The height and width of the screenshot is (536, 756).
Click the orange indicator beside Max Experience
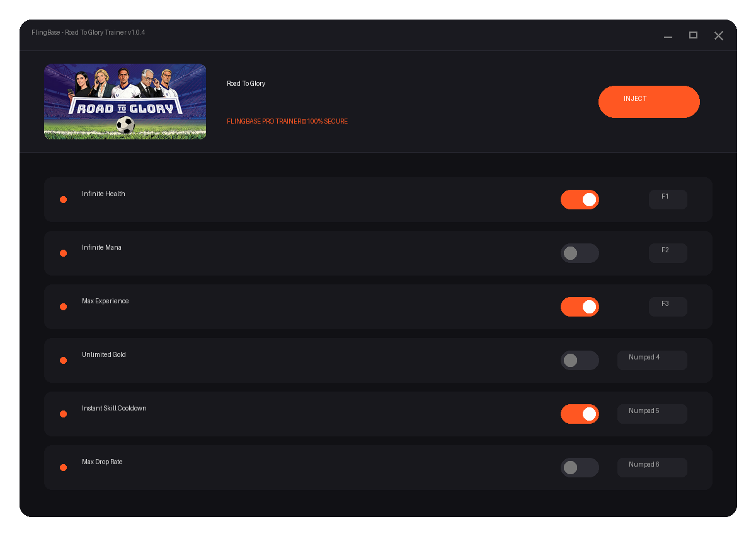coord(63,306)
